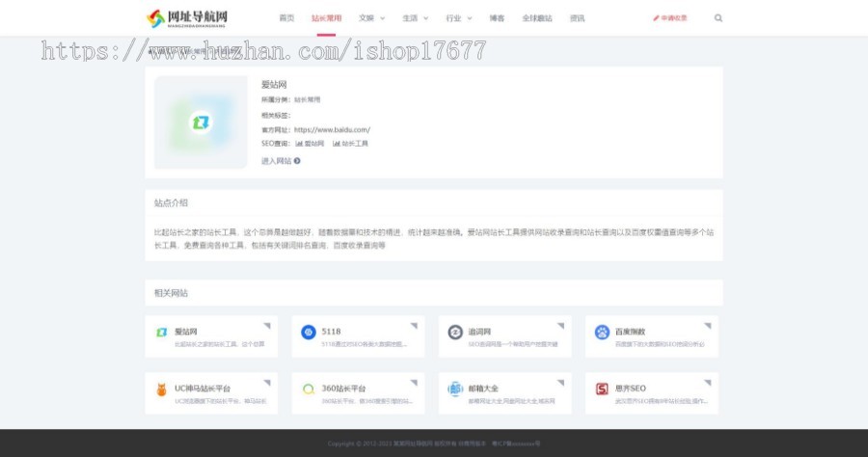Screen dimensions: 868x457
Task: Click the 申请收录 button
Action: 670,18
